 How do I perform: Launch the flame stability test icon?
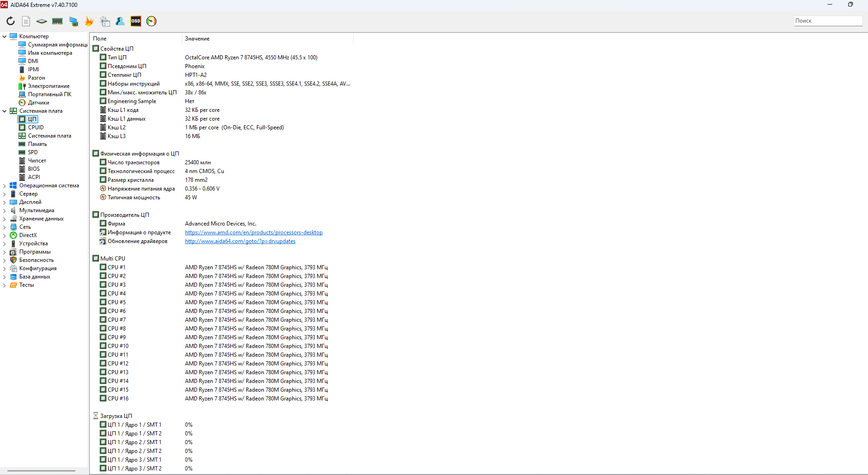point(89,21)
